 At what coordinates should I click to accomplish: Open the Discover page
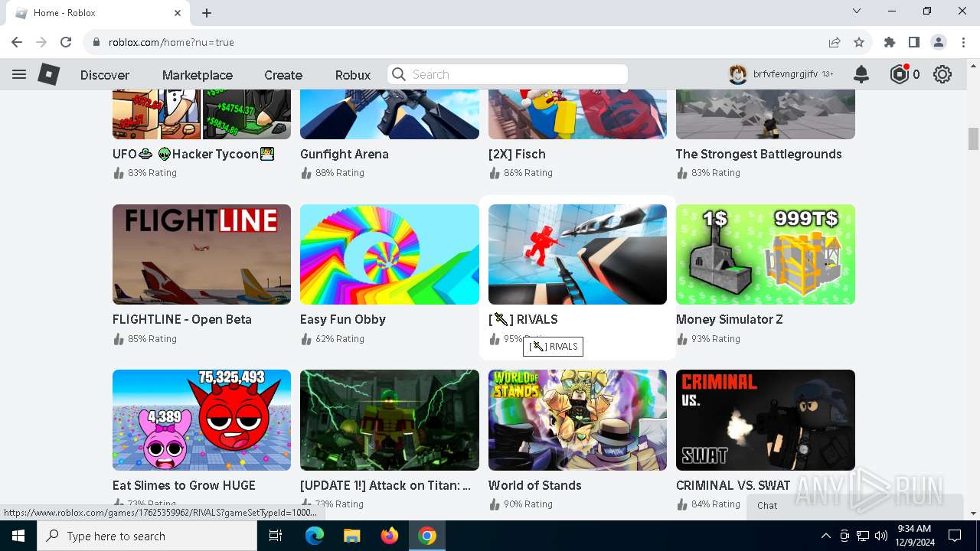105,75
